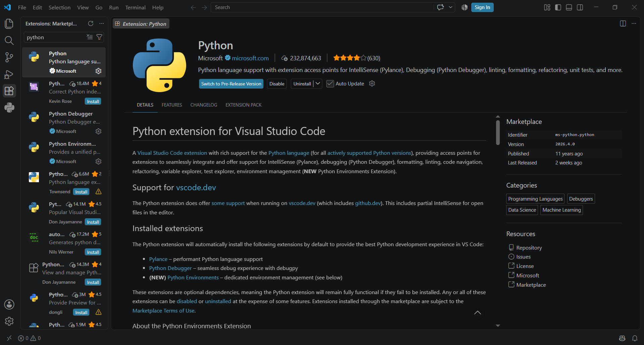Install the autoDocstring extension by Nils Werner
This screenshot has height=345, width=644.
(93, 252)
